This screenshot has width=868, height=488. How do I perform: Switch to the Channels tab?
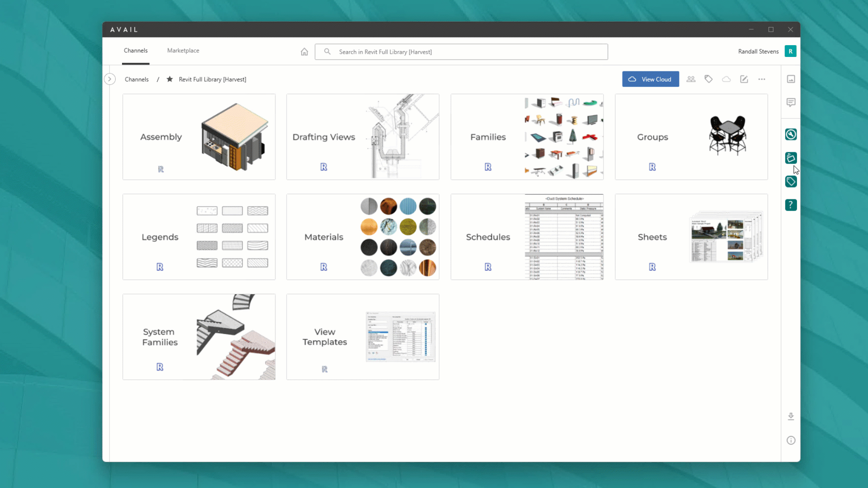[135, 50]
